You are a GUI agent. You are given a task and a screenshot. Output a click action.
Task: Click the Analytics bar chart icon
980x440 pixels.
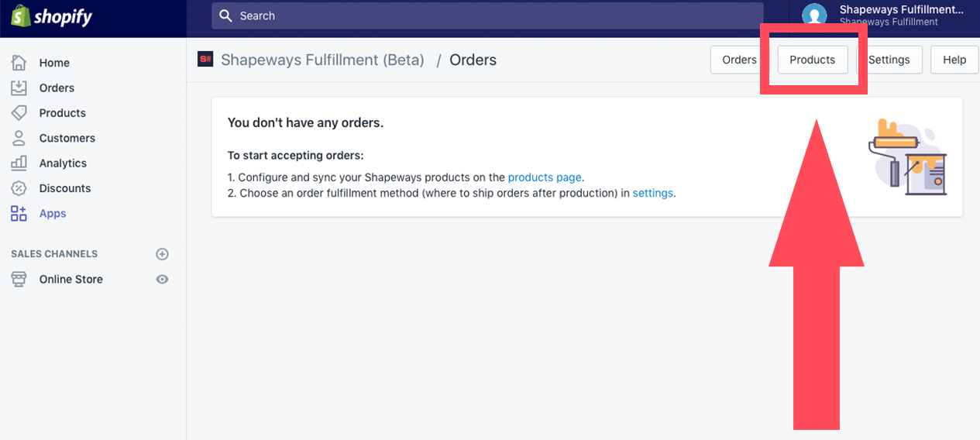click(x=19, y=163)
